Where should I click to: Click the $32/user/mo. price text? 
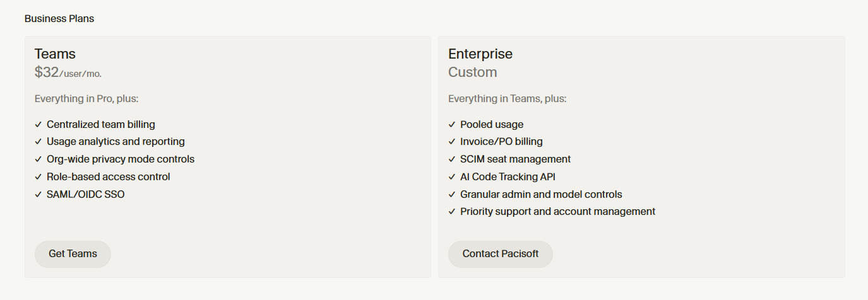click(68, 72)
